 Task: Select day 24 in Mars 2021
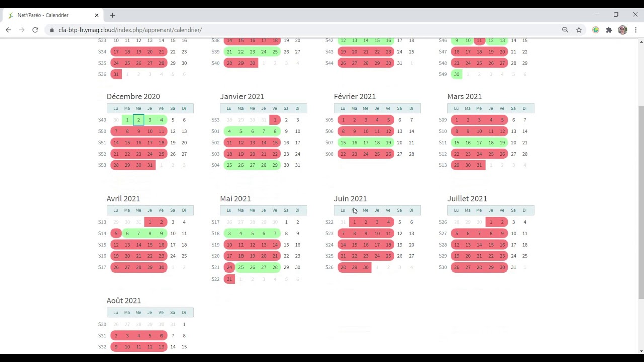coord(479,154)
